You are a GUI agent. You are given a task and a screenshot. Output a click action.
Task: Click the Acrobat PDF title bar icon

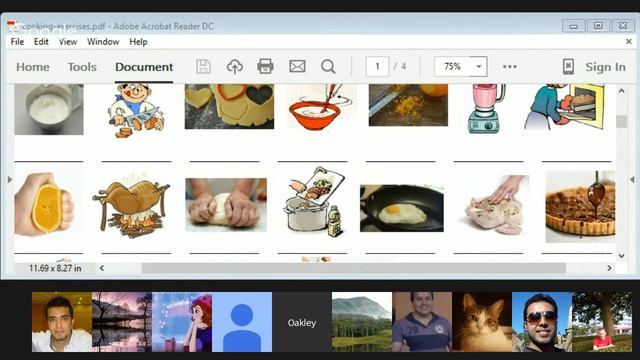coord(12,26)
